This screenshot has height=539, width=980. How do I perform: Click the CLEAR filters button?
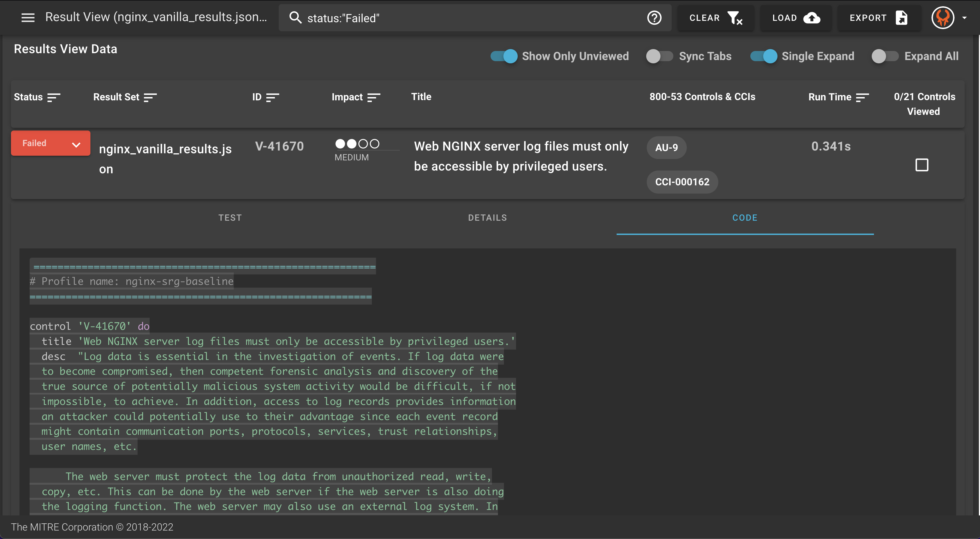coord(716,18)
